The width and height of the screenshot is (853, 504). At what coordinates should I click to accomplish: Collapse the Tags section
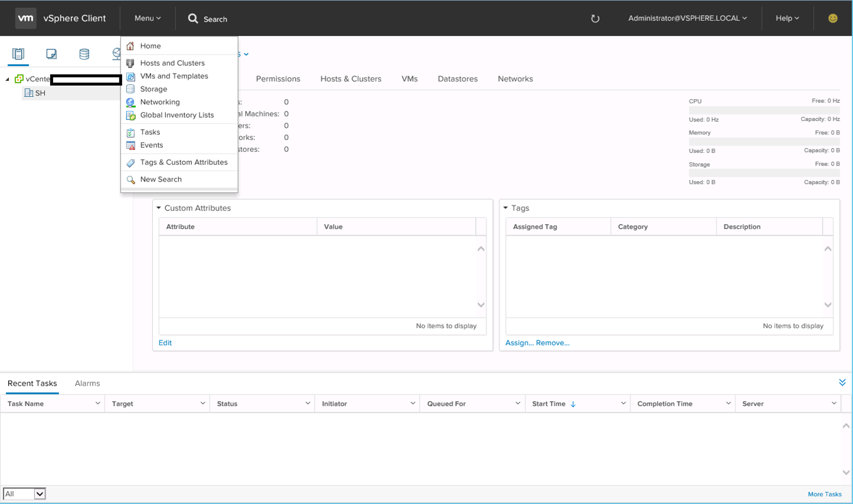click(x=505, y=208)
